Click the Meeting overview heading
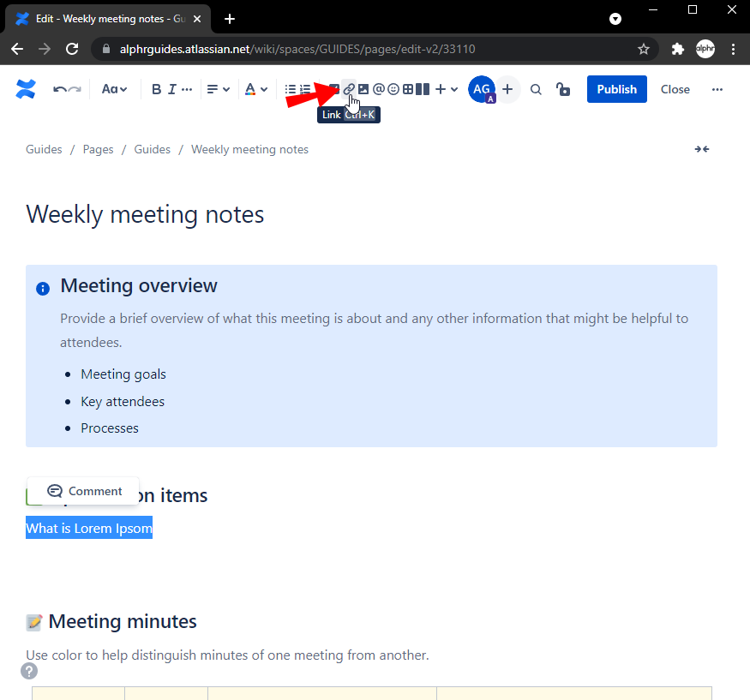This screenshot has width=750, height=700. click(139, 285)
